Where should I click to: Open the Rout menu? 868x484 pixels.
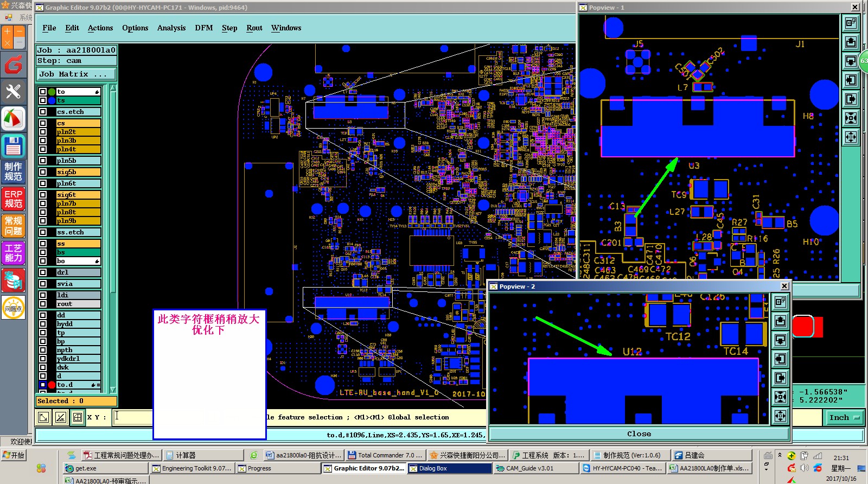[254, 28]
